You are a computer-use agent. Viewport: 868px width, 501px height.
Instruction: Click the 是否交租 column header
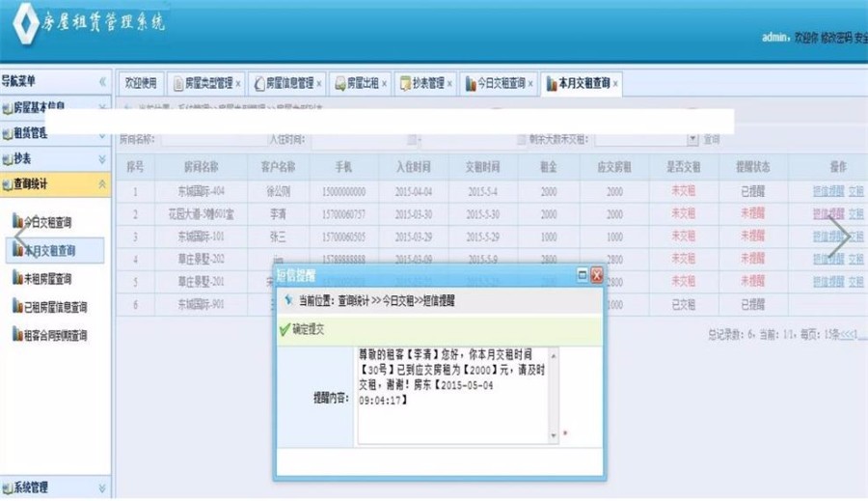point(683,167)
